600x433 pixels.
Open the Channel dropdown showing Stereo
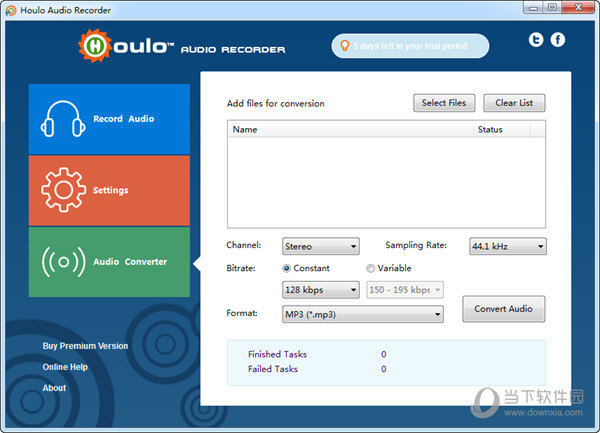[x=321, y=246]
